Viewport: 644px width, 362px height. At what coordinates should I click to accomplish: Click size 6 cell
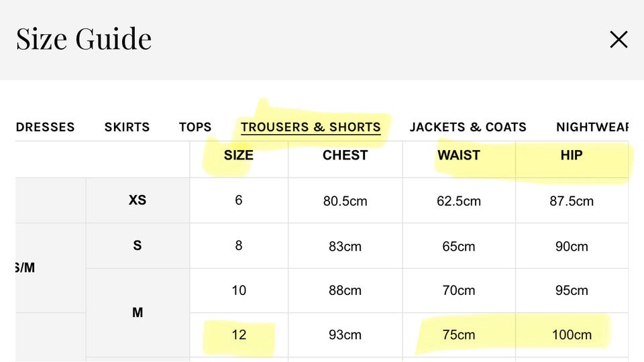click(x=238, y=200)
